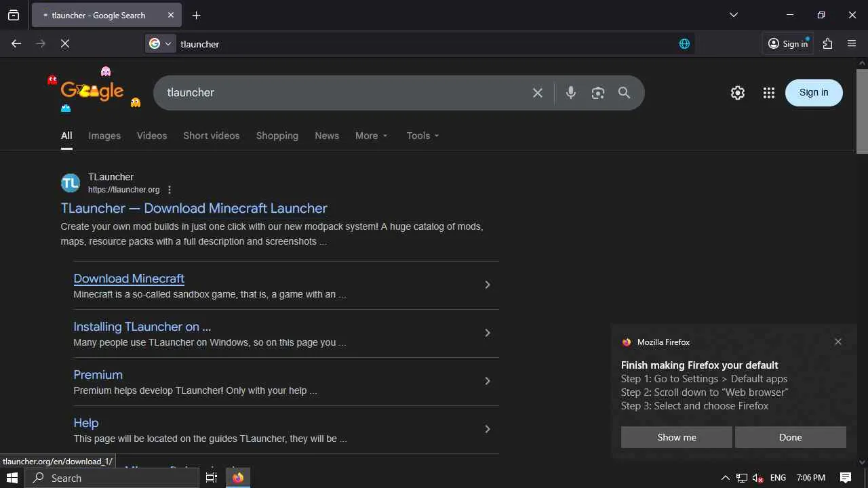Open Firefox recent browsing list icon

coord(14,15)
